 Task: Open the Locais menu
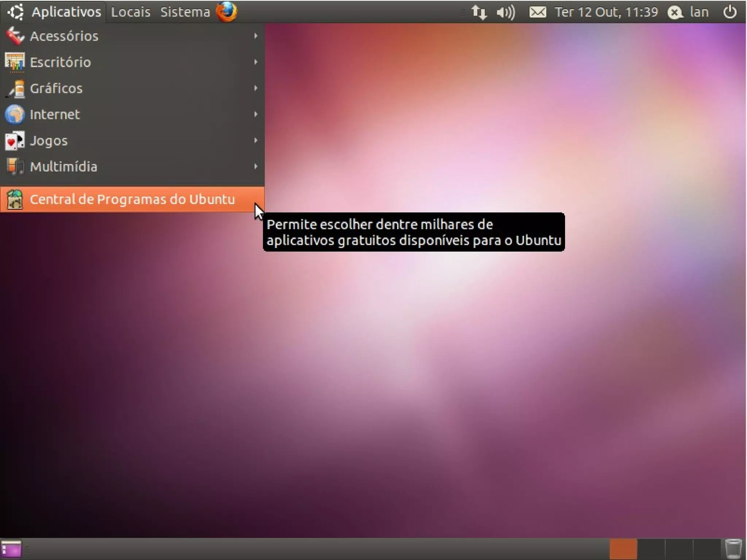[131, 12]
